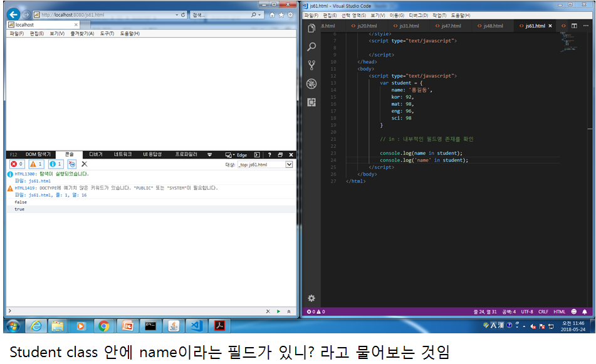Open the VS Code Manage gear icon
The width and height of the screenshot is (596, 364).
(311, 298)
